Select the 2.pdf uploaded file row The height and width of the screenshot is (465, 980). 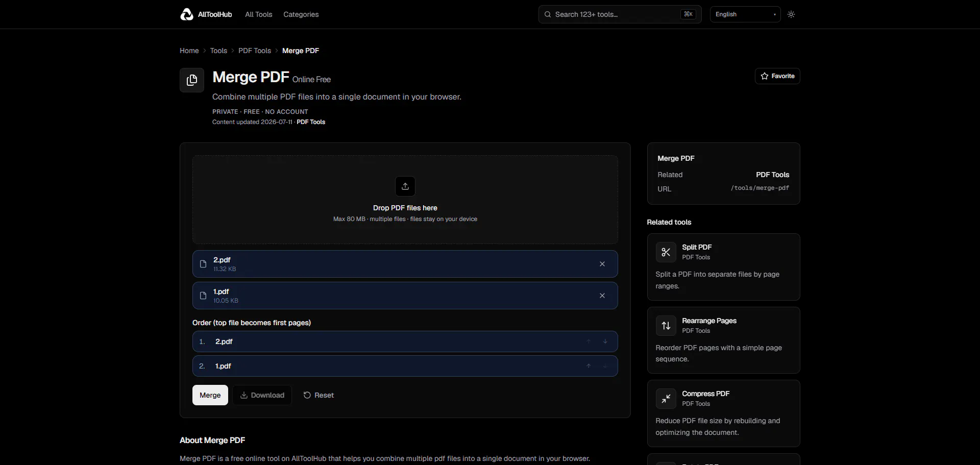[405, 264]
